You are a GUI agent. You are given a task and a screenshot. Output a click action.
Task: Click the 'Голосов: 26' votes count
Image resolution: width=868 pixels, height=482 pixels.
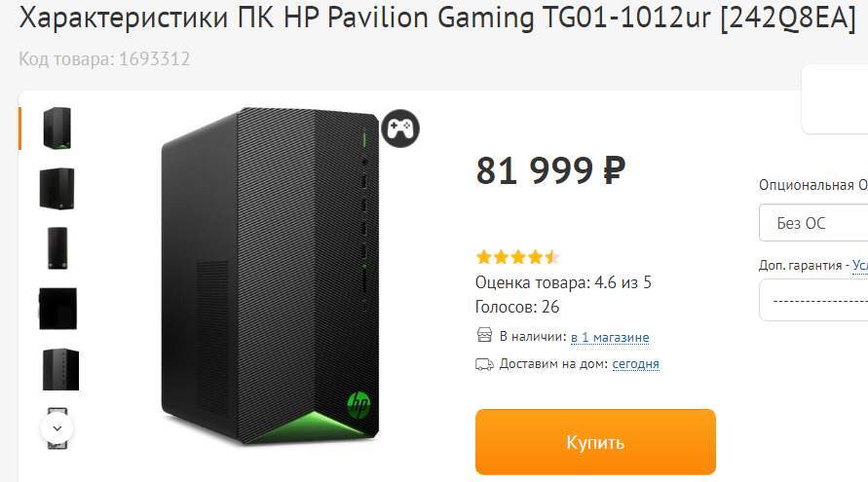pyautogui.click(x=517, y=307)
